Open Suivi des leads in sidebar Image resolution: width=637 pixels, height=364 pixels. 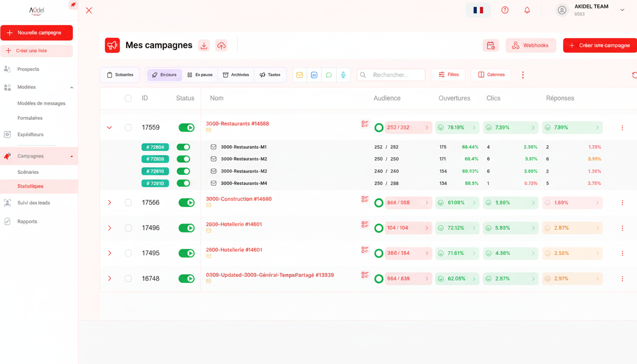pos(33,203)
